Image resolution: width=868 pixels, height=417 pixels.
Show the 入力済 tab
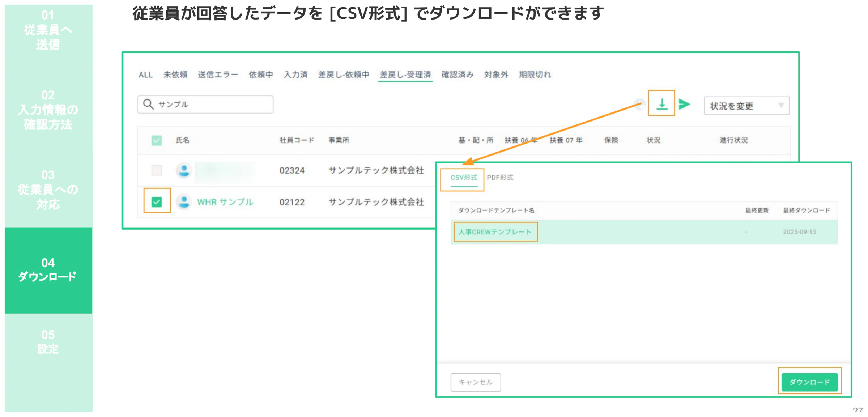point(295,75)
